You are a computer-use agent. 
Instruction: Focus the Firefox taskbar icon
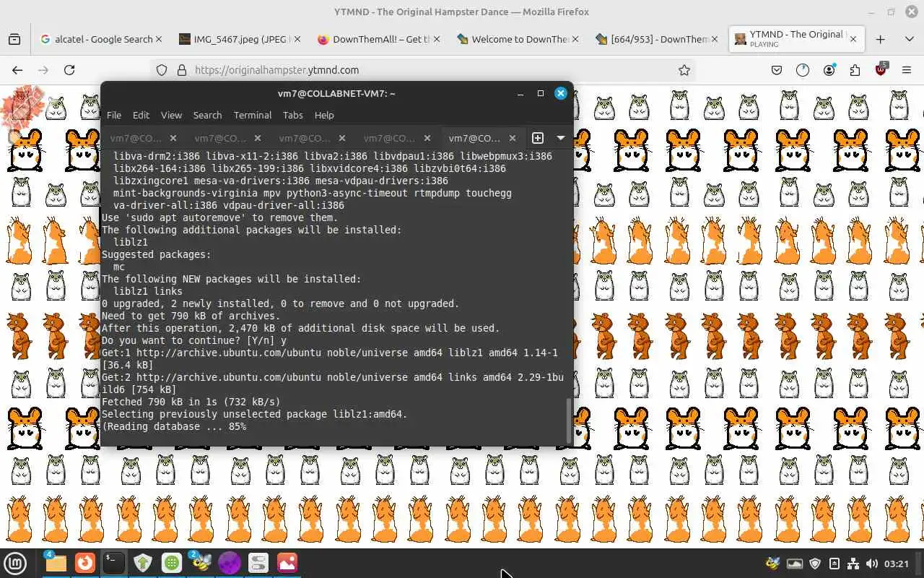point(85,563)
